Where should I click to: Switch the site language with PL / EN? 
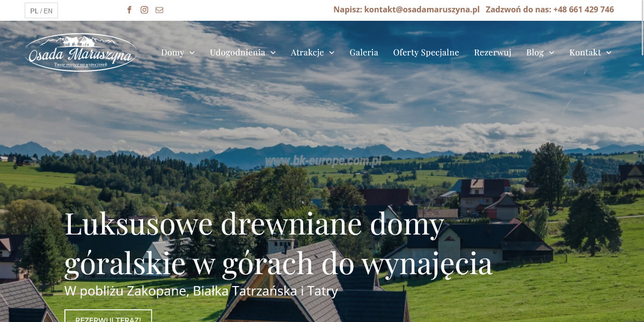point(41,11)
